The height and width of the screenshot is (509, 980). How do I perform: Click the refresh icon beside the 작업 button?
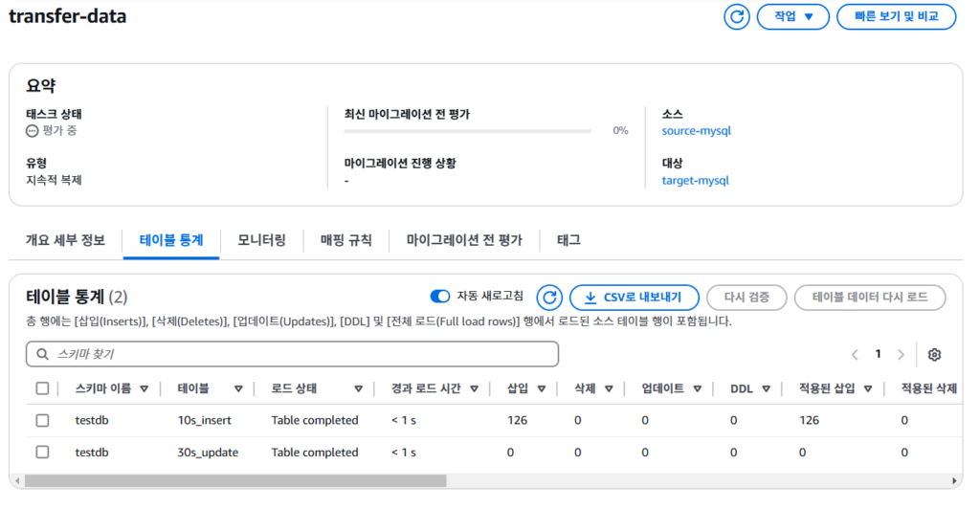pyautogui.click(x=737, y=16)
